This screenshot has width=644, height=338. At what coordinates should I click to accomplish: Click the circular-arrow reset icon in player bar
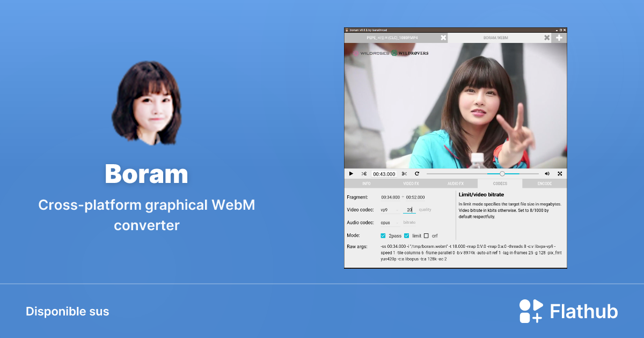[416, 174]
